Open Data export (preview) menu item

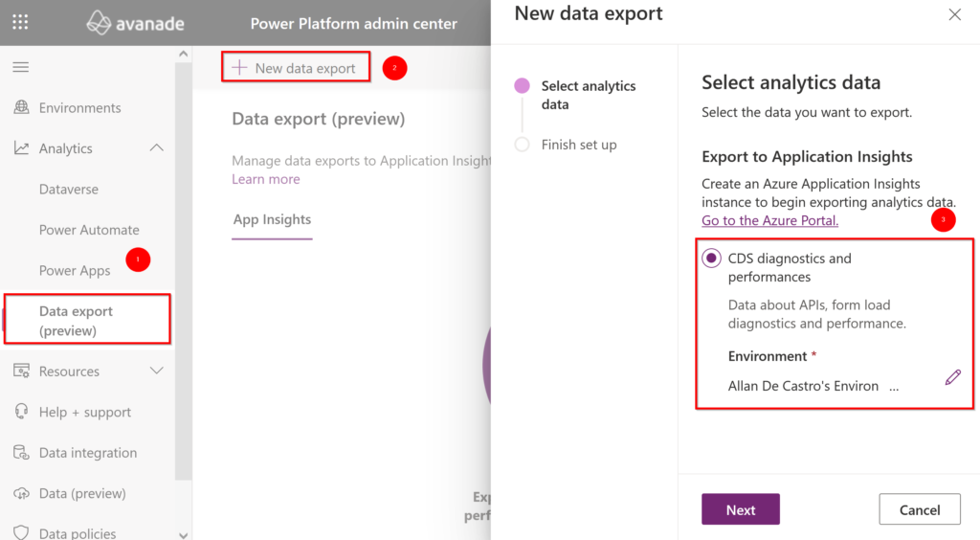click(87, 320)
